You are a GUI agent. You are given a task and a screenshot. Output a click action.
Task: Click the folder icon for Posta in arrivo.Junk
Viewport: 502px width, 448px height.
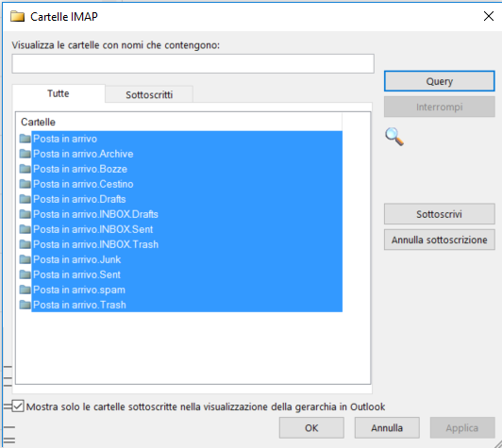click(x=25, y=259)
